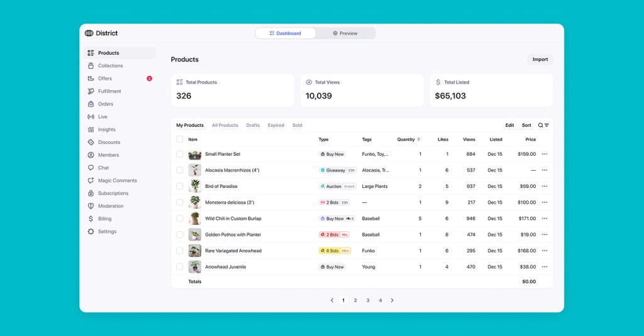Click the Total Products list icon
Viewport: 644px width, 336px height.
tap(179, 82)
